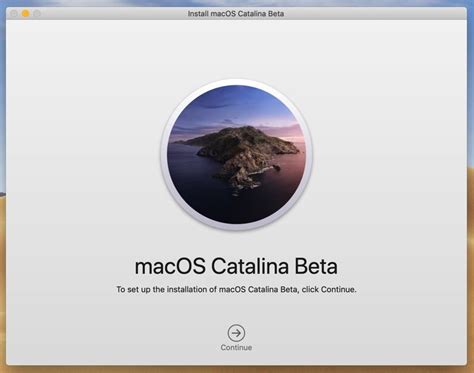Click the large "macOS Catalina Beta" heading
The image size is (474, 373).
236,266
